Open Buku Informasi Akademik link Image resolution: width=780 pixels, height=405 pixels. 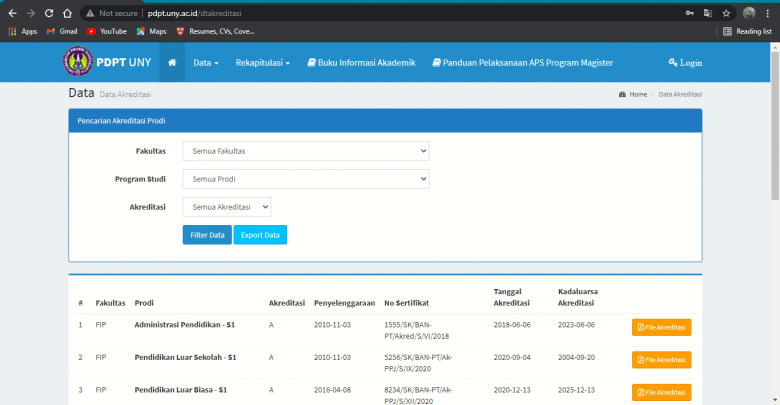[361, 63]
